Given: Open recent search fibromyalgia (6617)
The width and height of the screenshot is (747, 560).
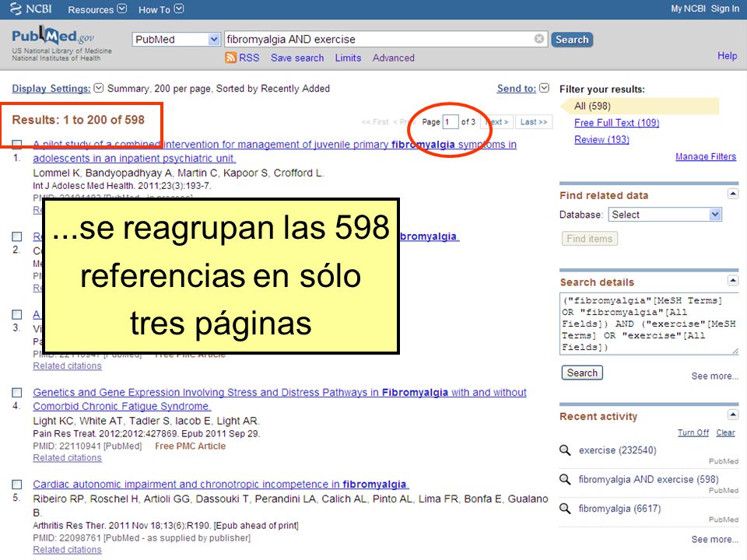Looking at the screenshot, I should point(619,509).
